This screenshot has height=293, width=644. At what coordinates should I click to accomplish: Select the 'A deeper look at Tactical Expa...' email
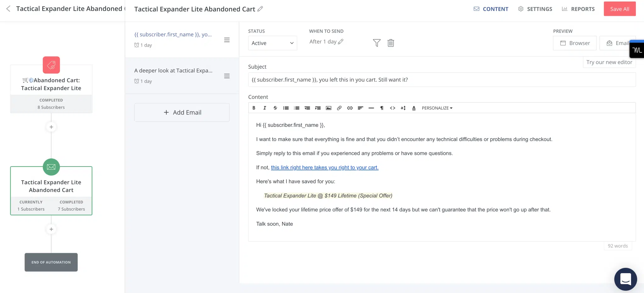(182, 76)
